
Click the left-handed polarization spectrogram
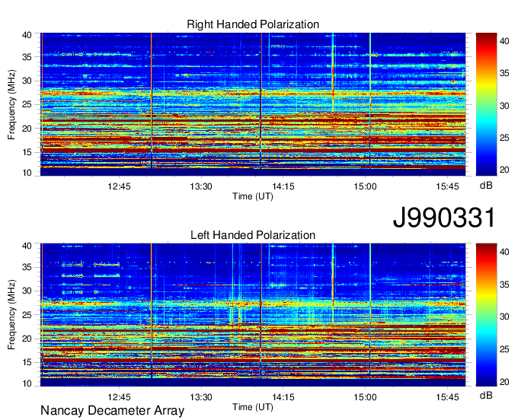253,315
